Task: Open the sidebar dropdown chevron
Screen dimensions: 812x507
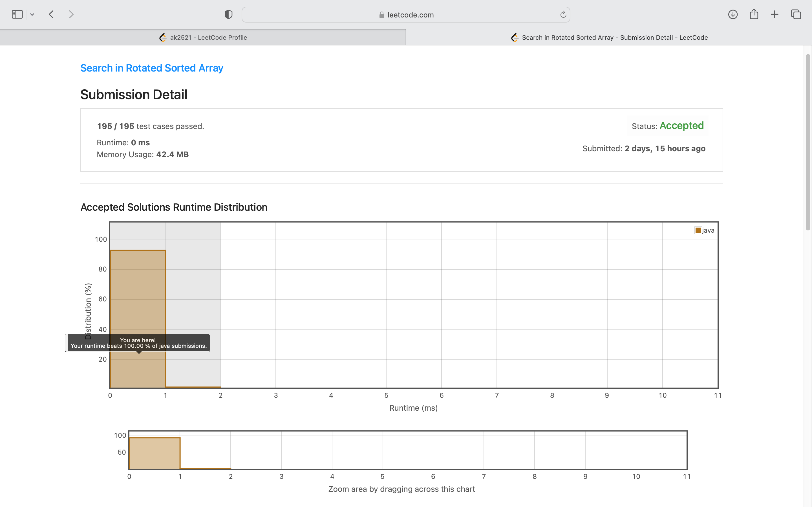Action: pyautogui.click(x=32, y=14)
